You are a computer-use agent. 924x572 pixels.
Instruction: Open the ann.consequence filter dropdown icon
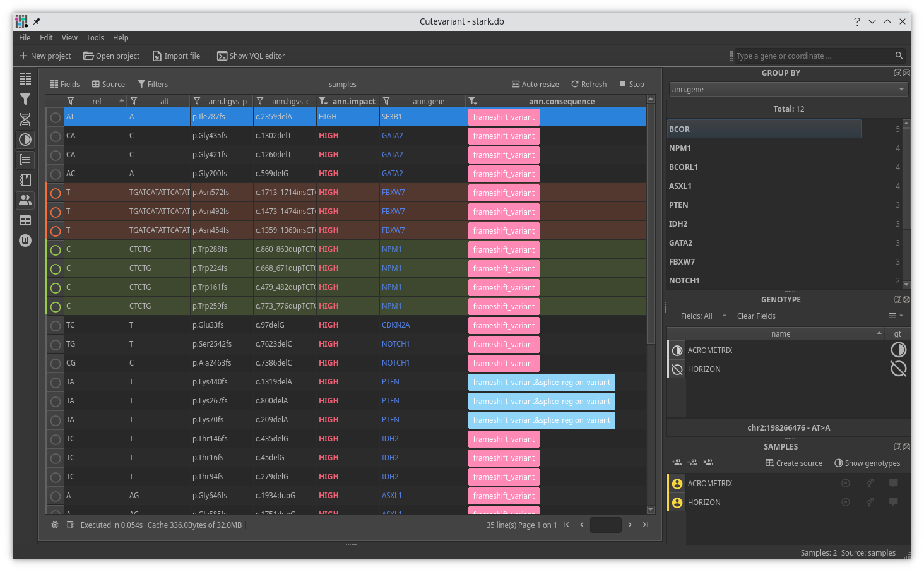click(x=472, y=101)
